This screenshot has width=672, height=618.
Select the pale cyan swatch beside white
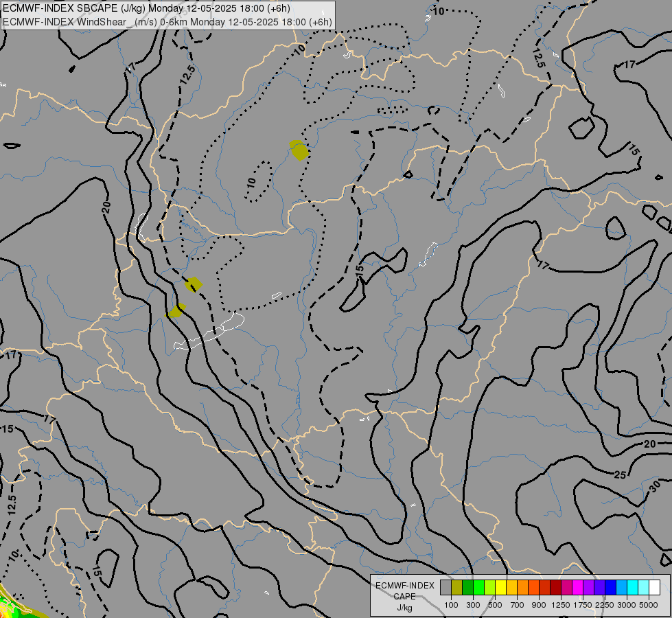tap(643, 588)
